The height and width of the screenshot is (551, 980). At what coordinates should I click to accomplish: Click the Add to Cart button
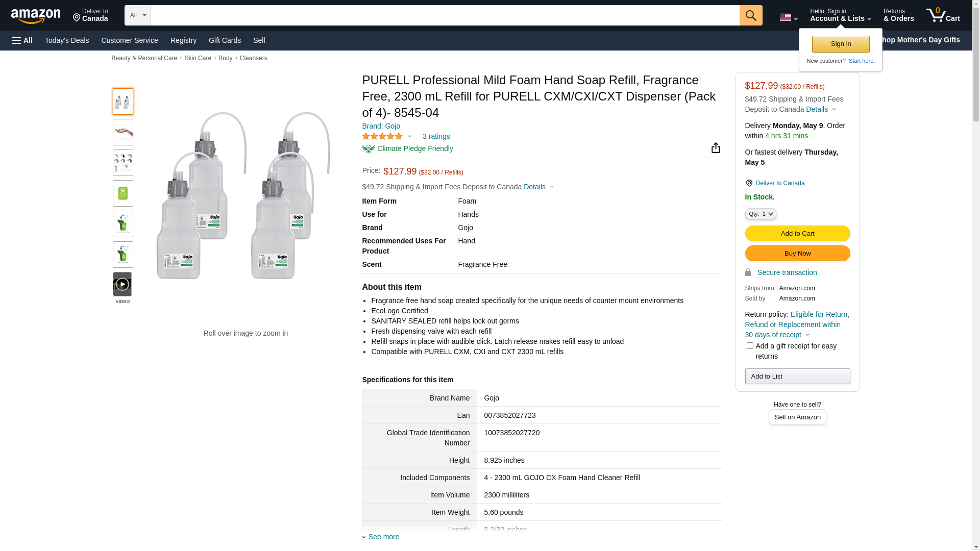pos(797,233)
